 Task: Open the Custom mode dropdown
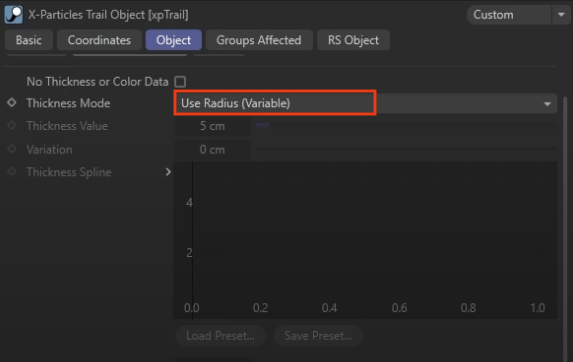point(509,15)
